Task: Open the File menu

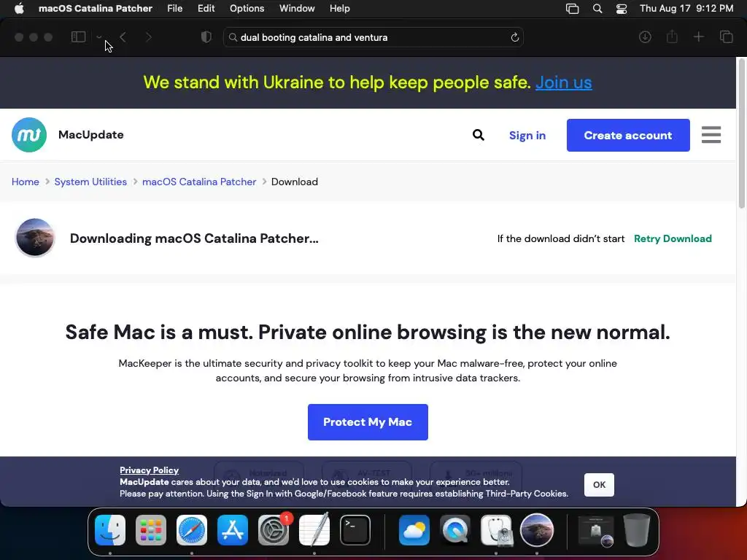Action: tap(175, 9)
